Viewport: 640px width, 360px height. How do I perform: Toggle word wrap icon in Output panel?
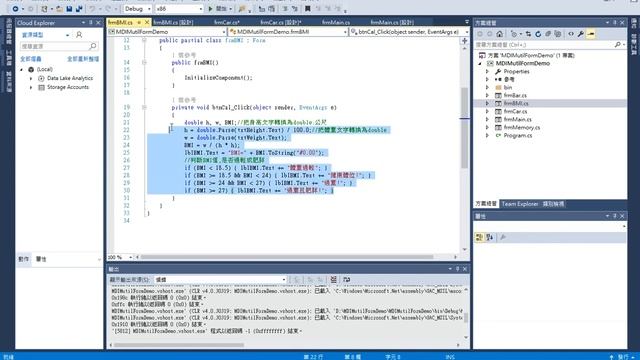[x=347, y=280]
